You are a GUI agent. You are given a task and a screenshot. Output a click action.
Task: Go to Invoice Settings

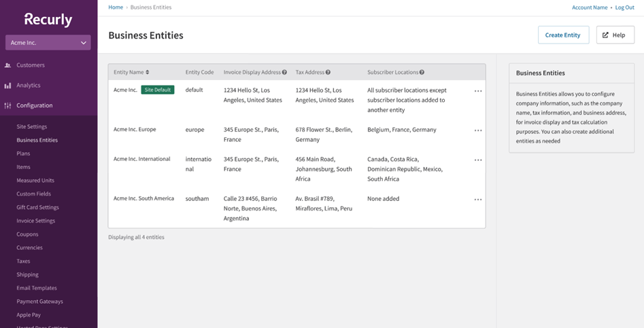tap(36, 221)
